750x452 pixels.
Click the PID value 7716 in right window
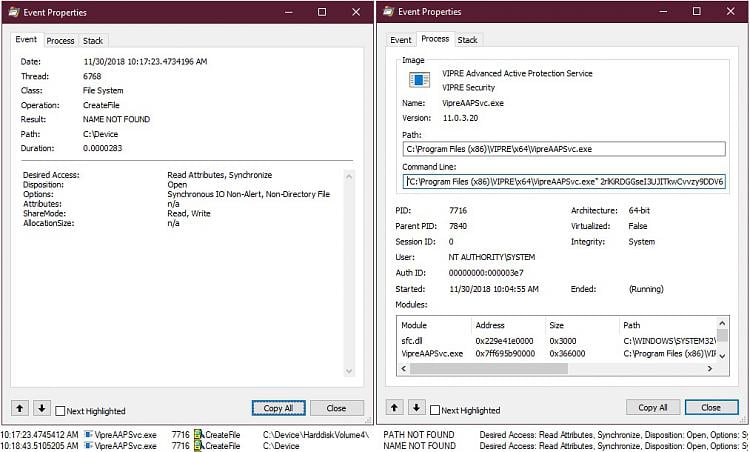tap(458, 210)
